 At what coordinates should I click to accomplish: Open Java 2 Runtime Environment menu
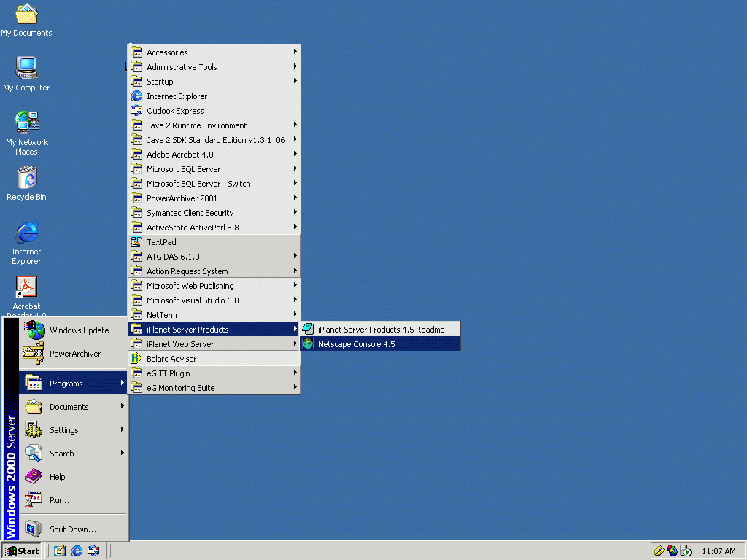click(214, 125)
